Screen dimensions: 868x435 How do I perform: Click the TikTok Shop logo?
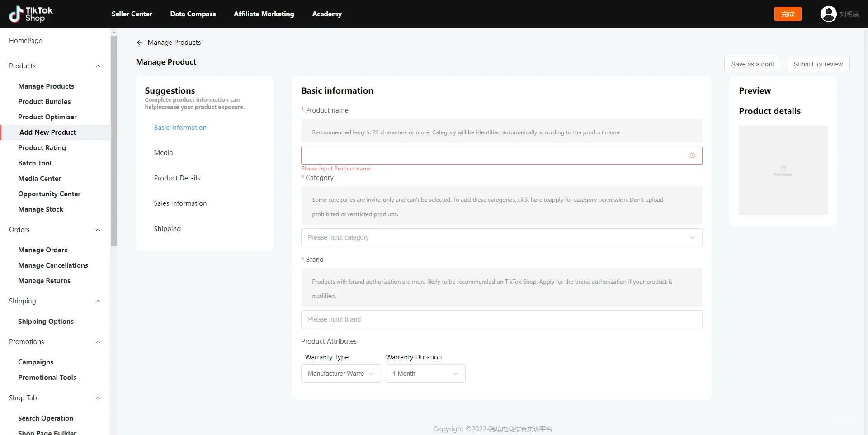[x=31, y=14]
